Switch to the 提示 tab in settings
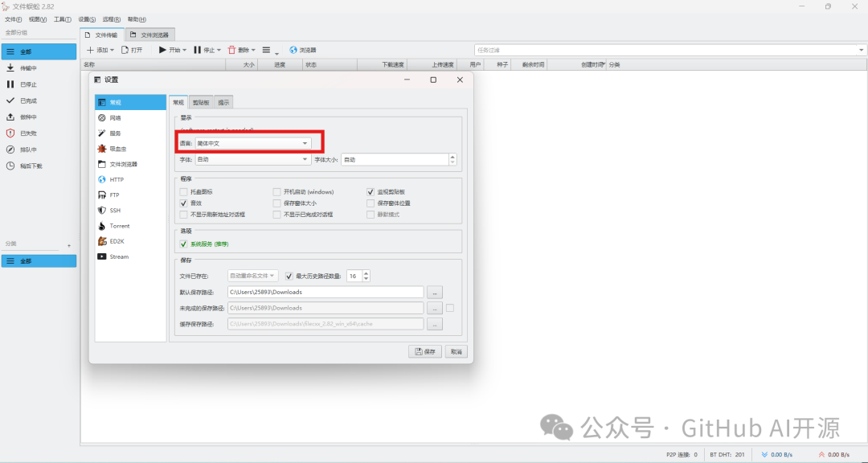Screen dimensions: 868x463 pyautogui.click(x=223, y=102)
